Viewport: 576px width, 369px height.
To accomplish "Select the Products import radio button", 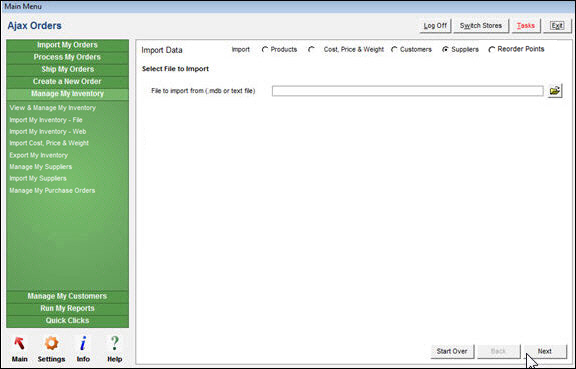I will (265, 50).
